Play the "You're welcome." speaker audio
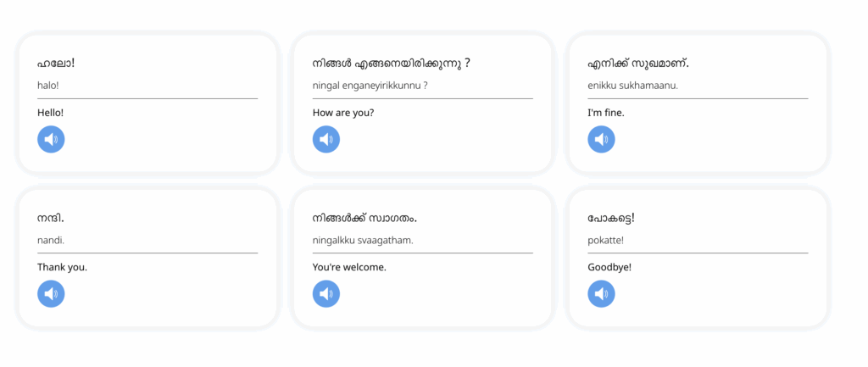Viewport: 868px width, 367px height. pyautogui.click(x=326, y=293)
